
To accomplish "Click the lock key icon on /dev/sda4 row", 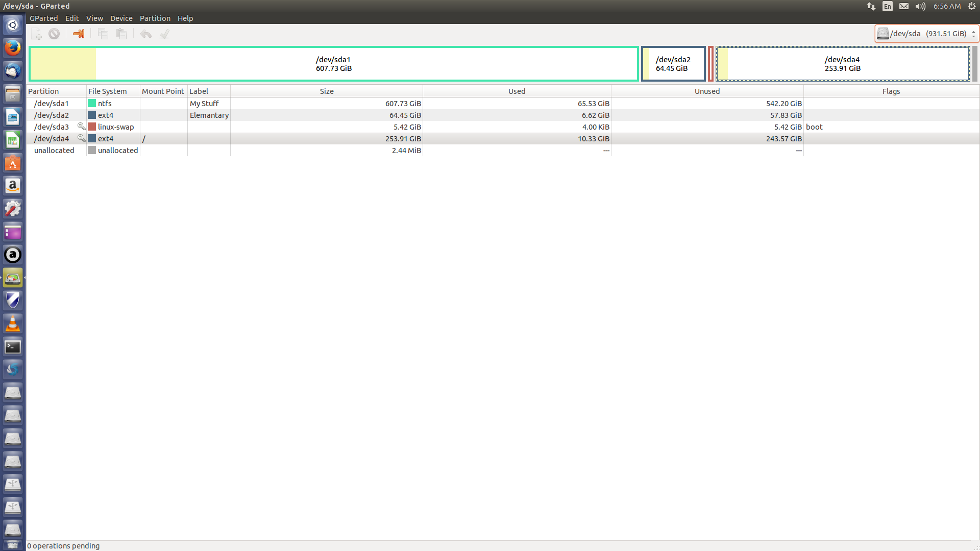I will tap(81, 138).
